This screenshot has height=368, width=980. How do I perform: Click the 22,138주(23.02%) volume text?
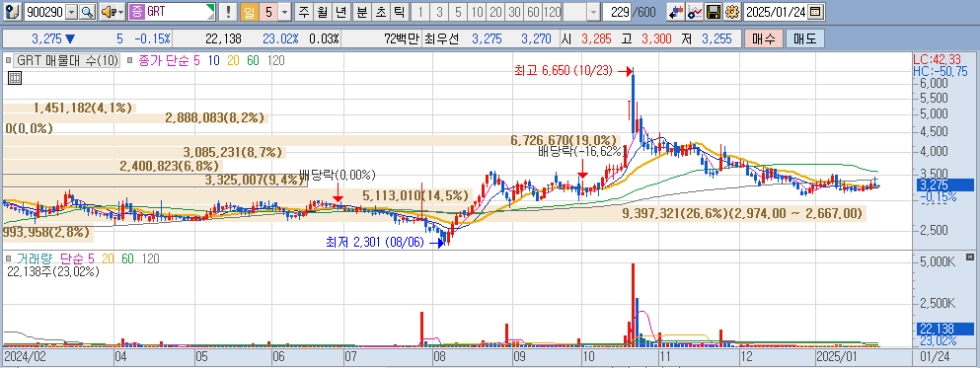click(x=52, y=271)
